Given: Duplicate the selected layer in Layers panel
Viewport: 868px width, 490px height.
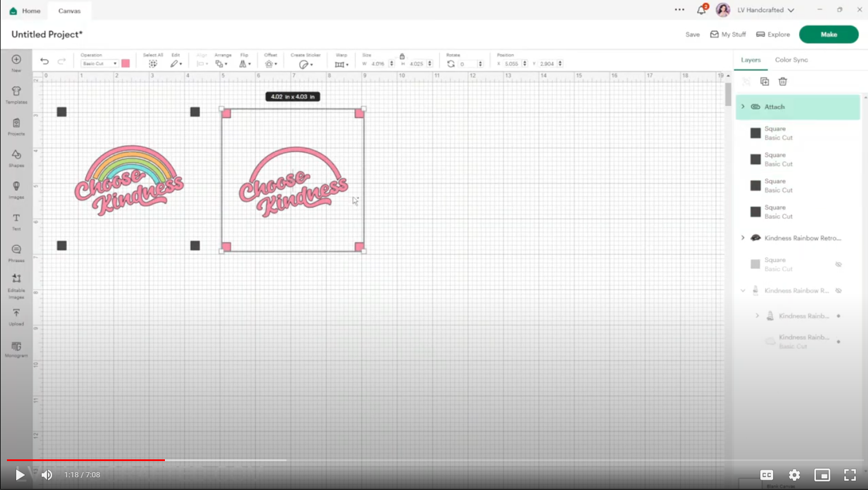Looking at the screenshot, I should pyautogui.click(x=764, y=82).
